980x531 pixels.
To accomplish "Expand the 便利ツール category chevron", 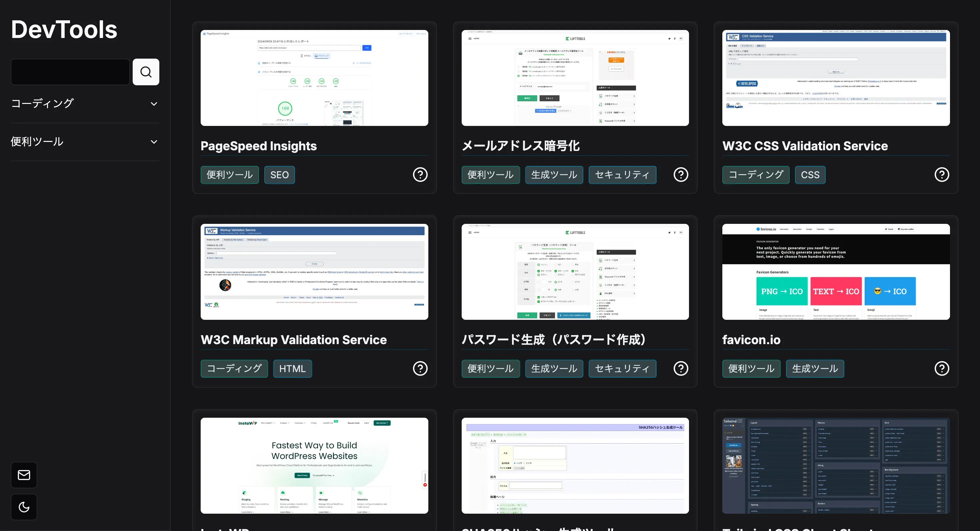I will tap(154, 142).
